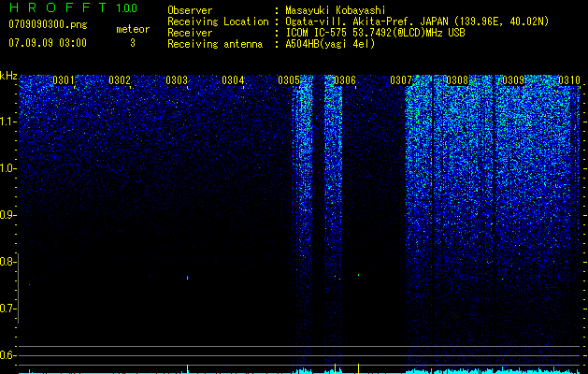
Task: Click the A504HB(yagi 4el) antenna text
Action: pyautogui.click(x=330, y=44)
